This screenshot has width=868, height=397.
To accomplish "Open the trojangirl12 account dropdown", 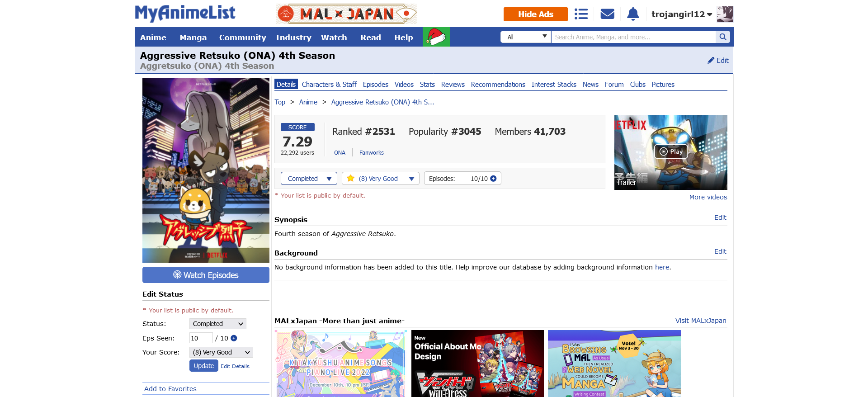I will click(x=681, y=14).
